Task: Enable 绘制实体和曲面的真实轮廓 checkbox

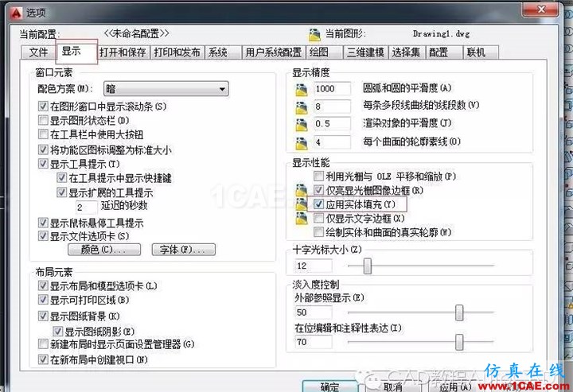Action: 318,232
